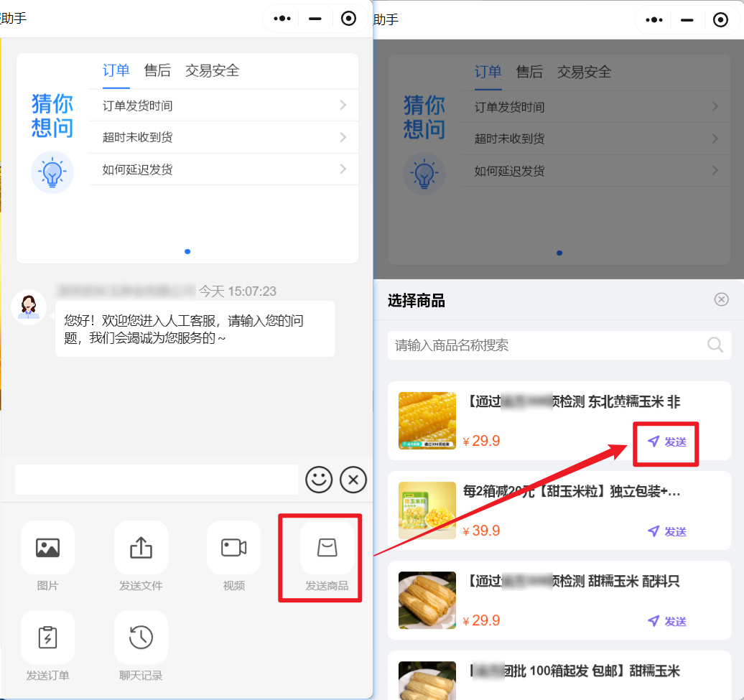Expand 订单发货时间 chevron in right window
Viewport: 744px width, 700px height.
715,107
